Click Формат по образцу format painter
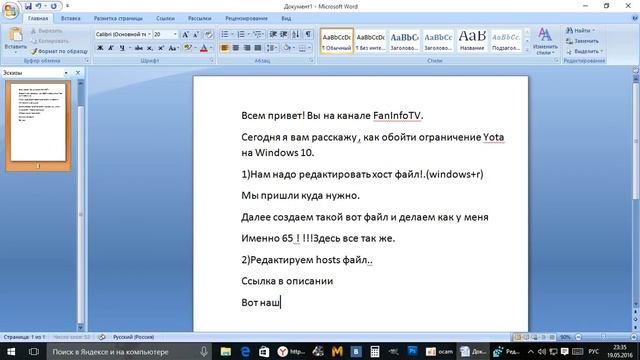This screenshot has height=360, width=640. (x=60, y=51)
